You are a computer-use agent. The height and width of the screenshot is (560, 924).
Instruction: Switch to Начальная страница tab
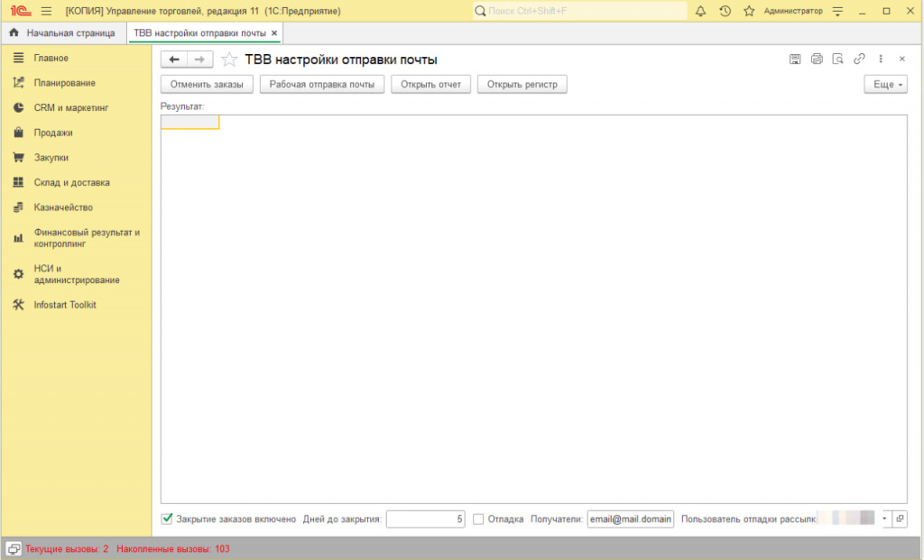point(62,33)
